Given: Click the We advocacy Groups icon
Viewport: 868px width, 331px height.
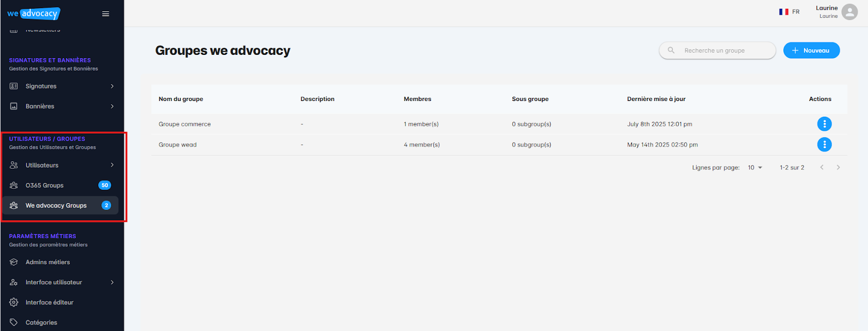Looking at the screenshot, I should click(x=14, y=206).
